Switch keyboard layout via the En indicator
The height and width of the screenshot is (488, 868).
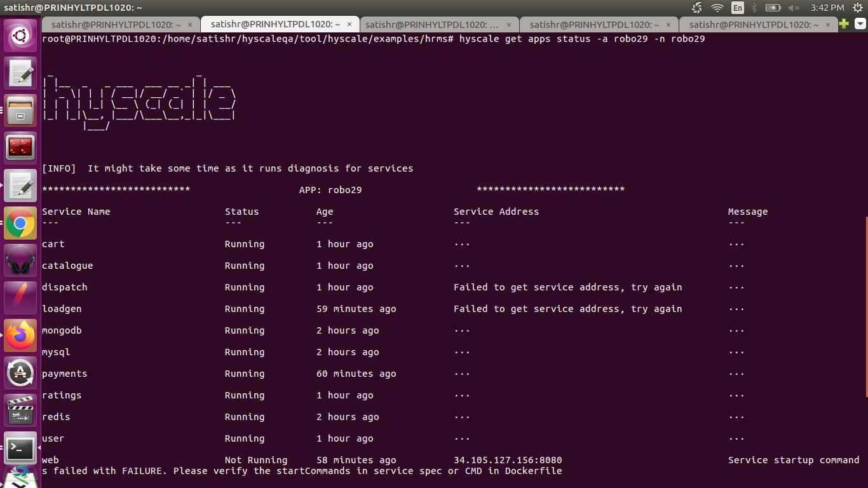click(737, 8)
